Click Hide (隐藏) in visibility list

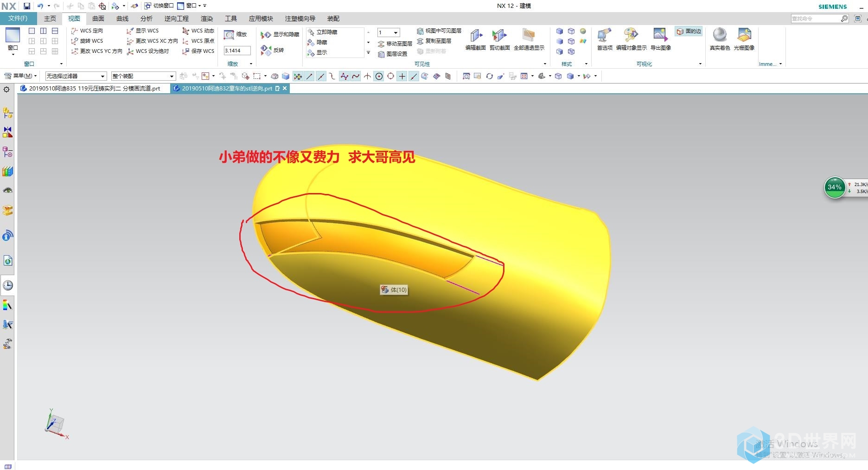[318, 42]
